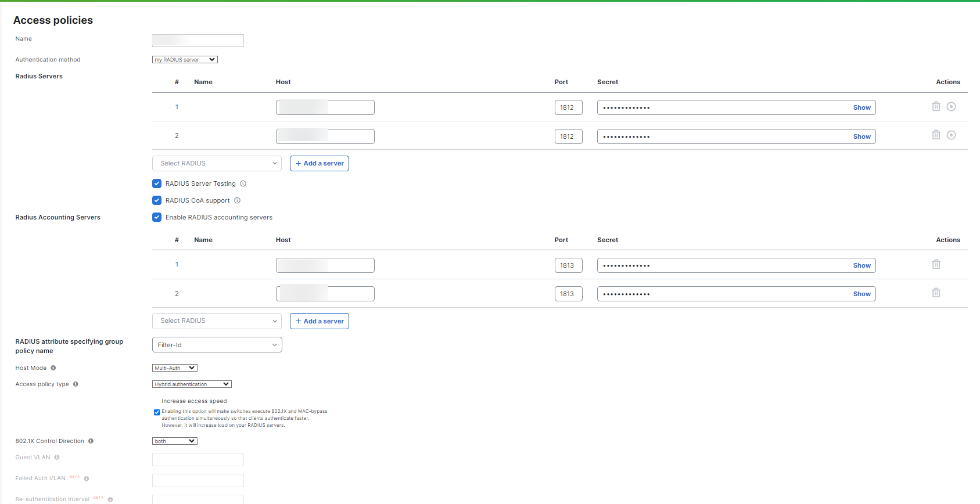Open Host Mode Multi-Auth dropdown
The image size is (980, 504).
[x=175, y=368]
